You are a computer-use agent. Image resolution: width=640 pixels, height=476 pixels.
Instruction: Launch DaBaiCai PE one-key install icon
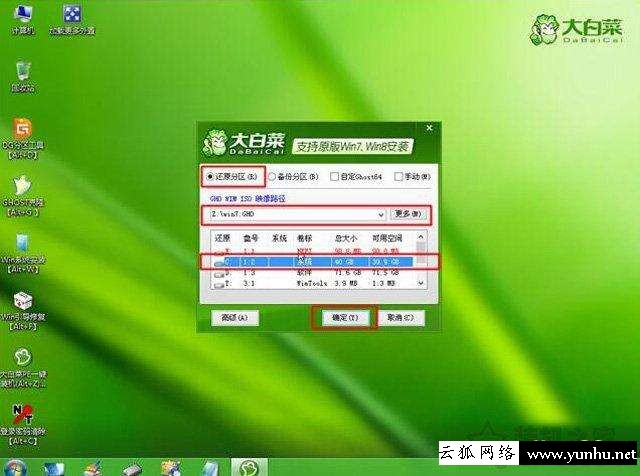(x=23, y=367)
